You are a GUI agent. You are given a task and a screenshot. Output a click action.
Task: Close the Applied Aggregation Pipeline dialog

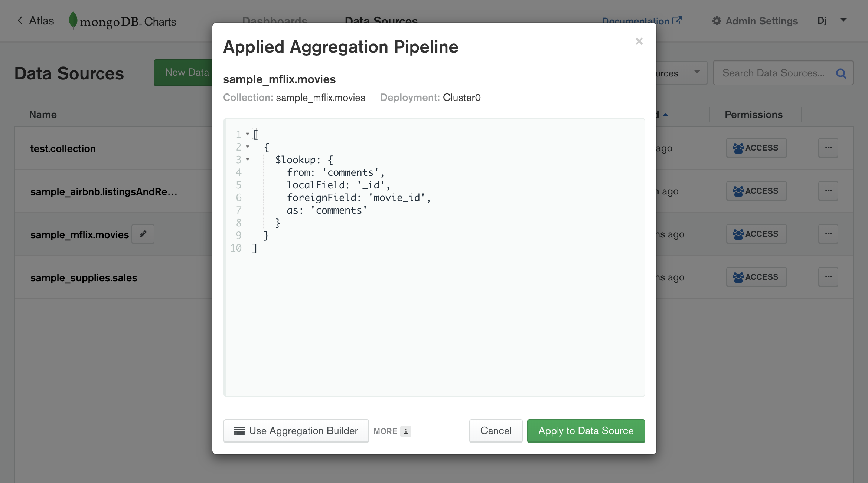[639, 41]
